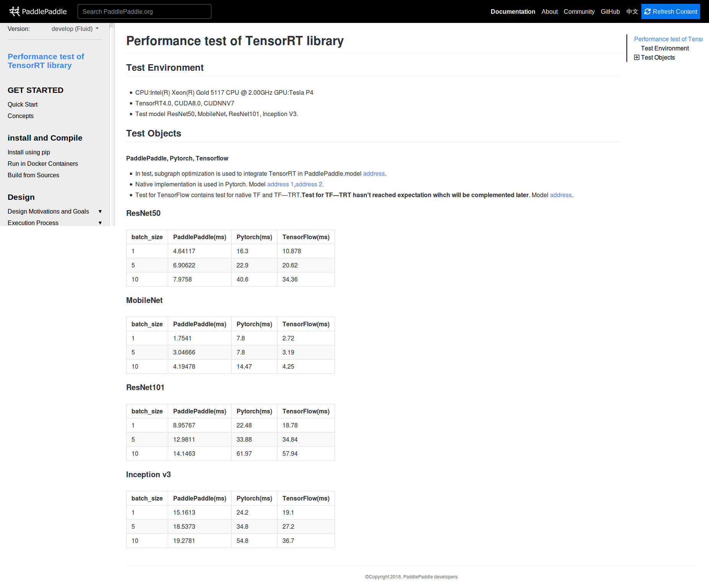The height and width of the screenshot is (588, 709).
Task: Select ResNet50 cell value 4.64117
Action: (x=184, y=251)
